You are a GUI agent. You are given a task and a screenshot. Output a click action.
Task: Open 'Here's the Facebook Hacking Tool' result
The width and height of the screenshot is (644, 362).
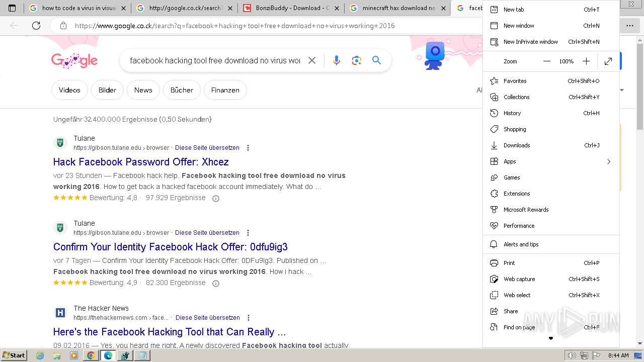pos(170,332)
